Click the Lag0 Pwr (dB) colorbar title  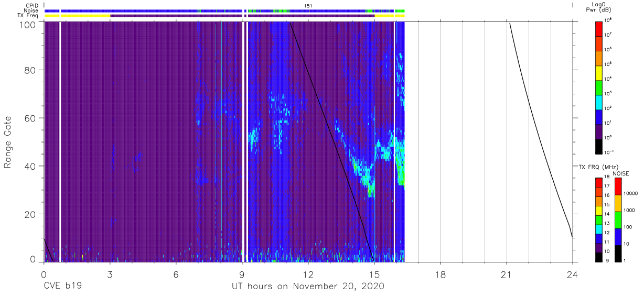coord(600,8)
